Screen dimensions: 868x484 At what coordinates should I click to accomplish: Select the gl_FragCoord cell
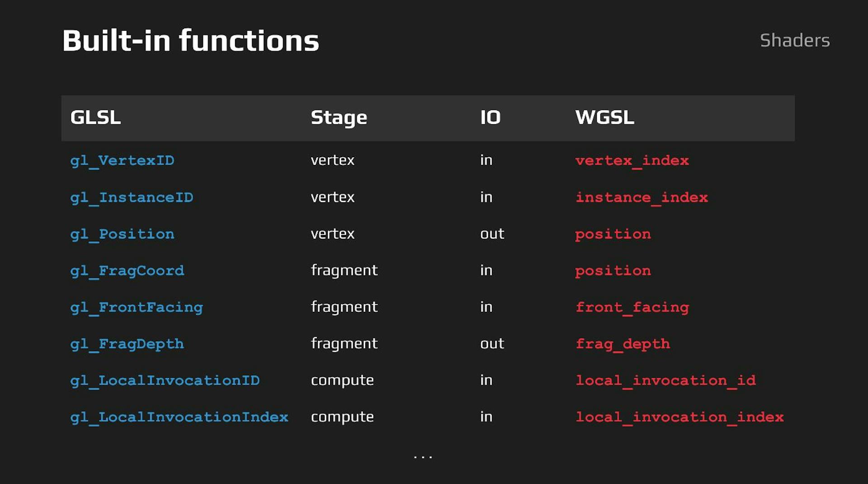[x=127, y=270]
